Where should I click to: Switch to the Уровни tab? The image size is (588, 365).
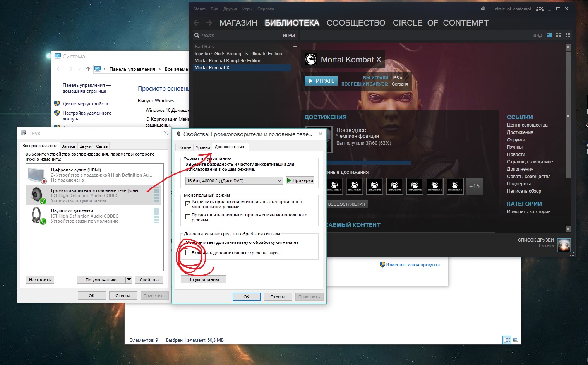pyautogui.click(x=203, y=147)
